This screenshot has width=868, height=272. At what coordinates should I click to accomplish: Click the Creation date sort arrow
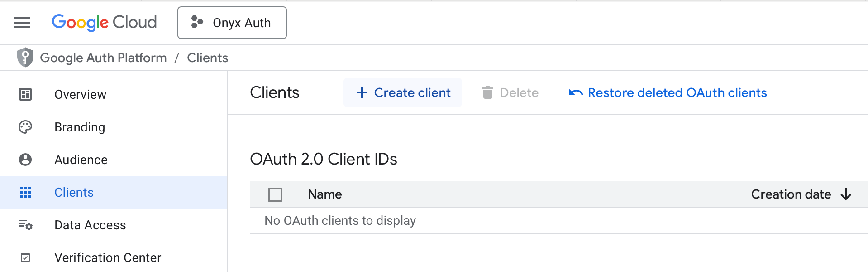[846, 194]
